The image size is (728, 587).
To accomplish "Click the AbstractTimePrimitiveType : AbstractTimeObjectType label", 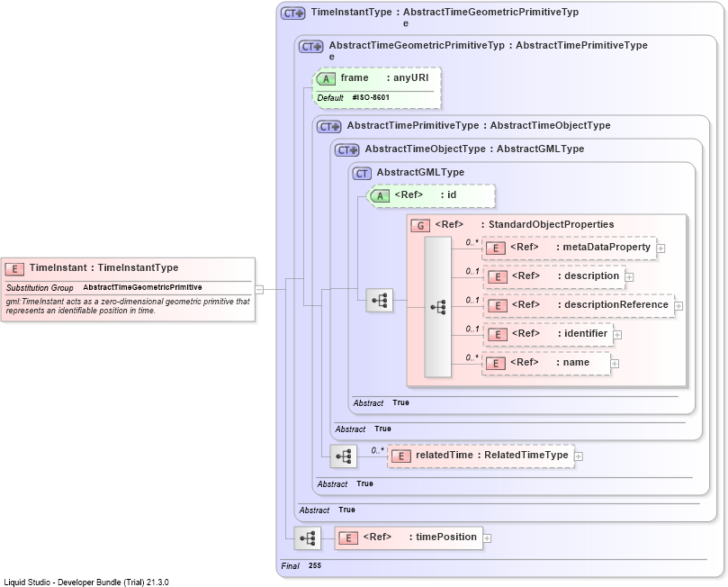I will coord(479,125).
